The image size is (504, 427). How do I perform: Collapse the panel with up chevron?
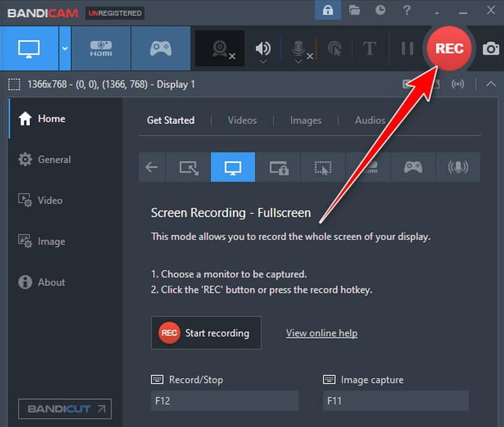(x=491, y=84)
